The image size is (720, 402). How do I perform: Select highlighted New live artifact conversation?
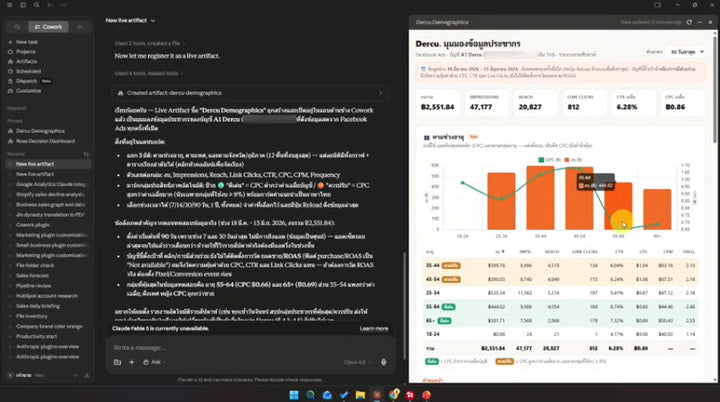click(x=48, y=164)
